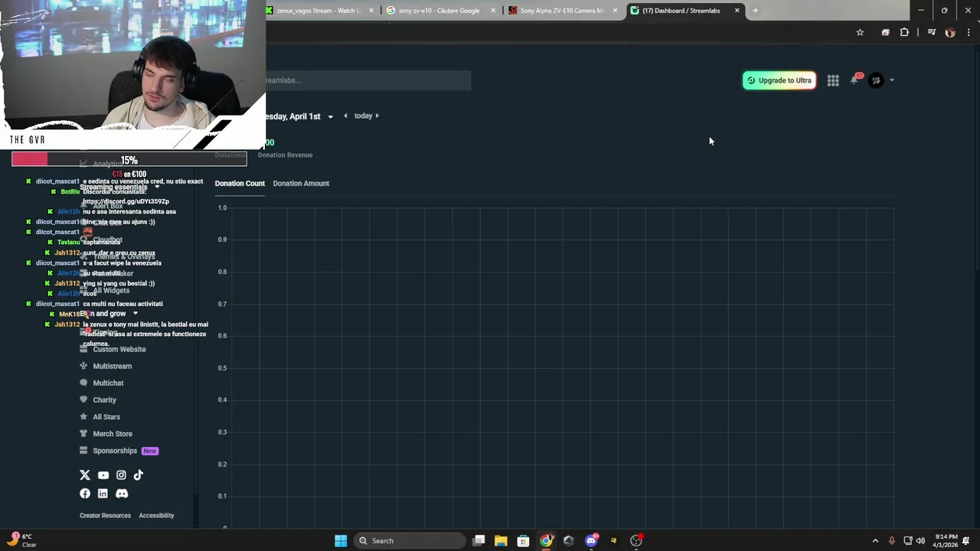
Task: Open the Chrome profile avatar
Action: tap(950, 32)
